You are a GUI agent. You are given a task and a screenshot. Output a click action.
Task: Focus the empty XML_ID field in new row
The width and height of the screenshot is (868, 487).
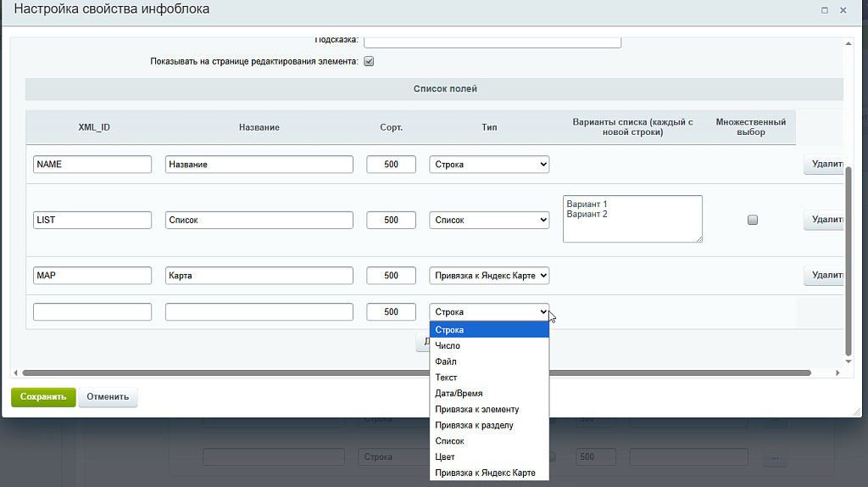[92, 312]
